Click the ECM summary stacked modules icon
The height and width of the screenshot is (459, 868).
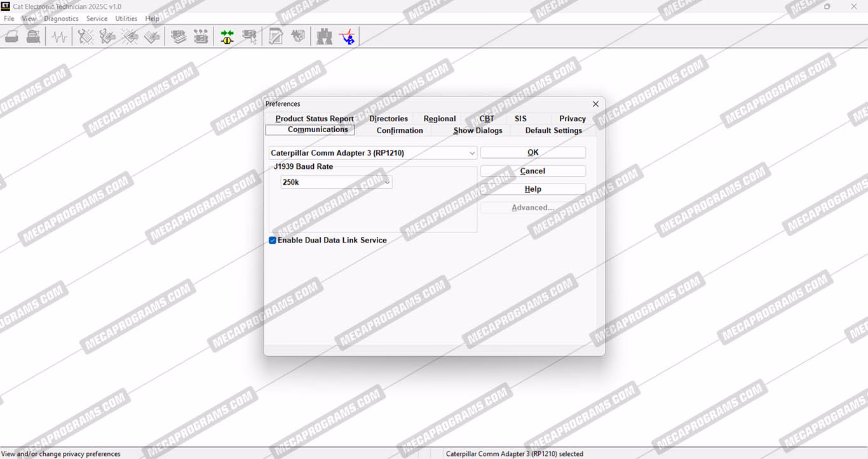click(x=179, y=37)
